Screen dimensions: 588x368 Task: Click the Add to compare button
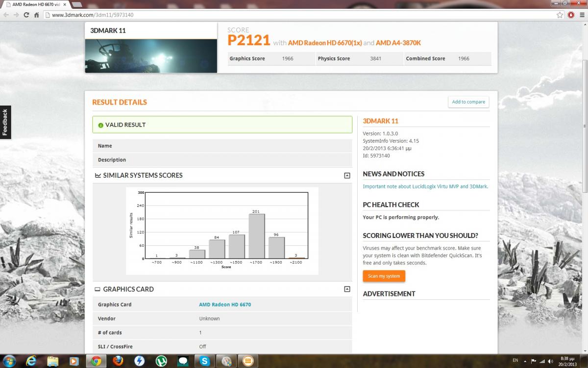tap(468, 102)
